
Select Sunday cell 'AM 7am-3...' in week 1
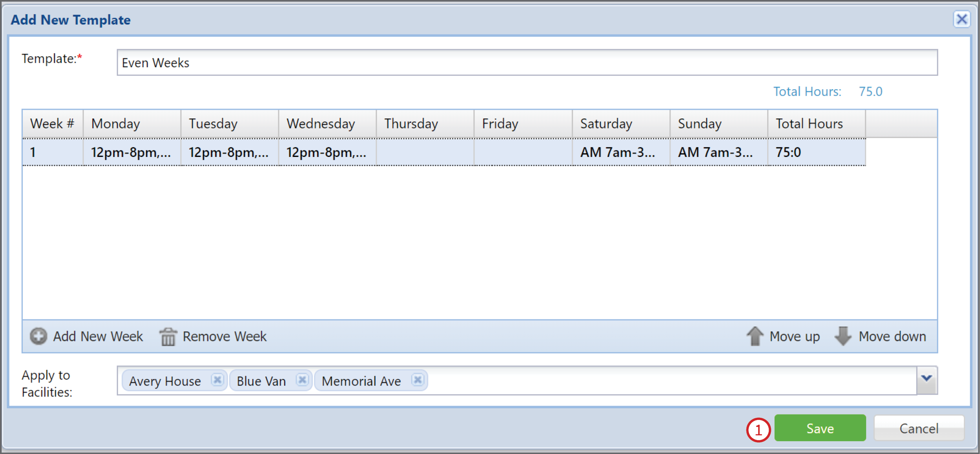[x=719, y=152]
